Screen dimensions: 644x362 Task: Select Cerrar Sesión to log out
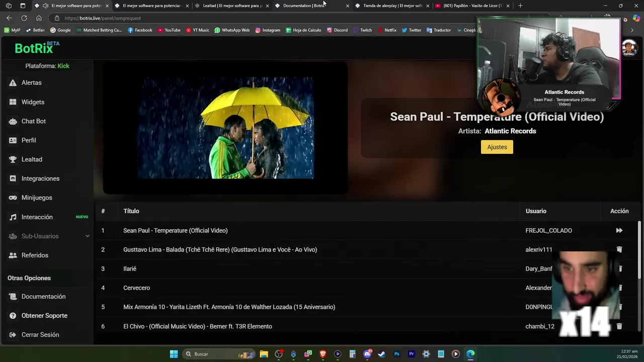pos(40,335)
